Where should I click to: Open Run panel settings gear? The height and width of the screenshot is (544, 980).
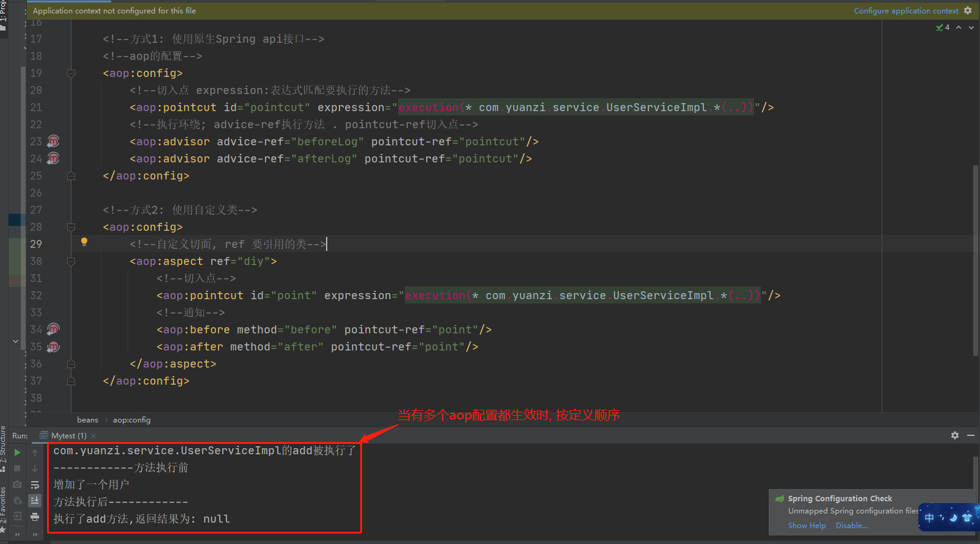[955, 435]
